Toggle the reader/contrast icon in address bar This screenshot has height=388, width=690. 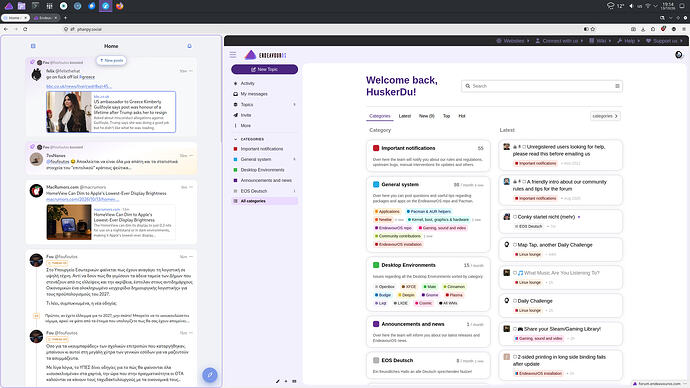point(586,29)
